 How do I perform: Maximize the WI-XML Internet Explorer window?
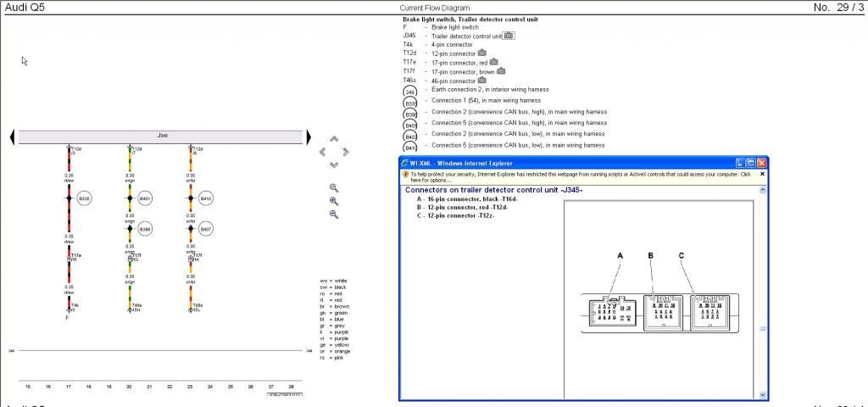(x=750, y=163)
